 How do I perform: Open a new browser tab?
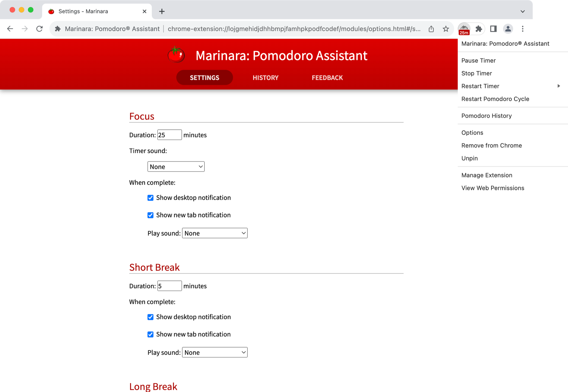pos(162,11)
